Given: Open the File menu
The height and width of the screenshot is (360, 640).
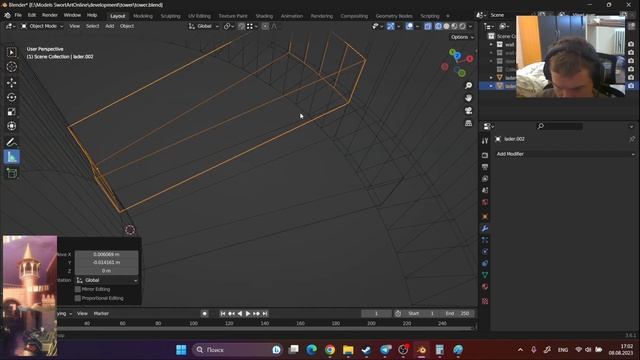Looking at the screenshot, I should pyautogui.click(x=18, y=15).
